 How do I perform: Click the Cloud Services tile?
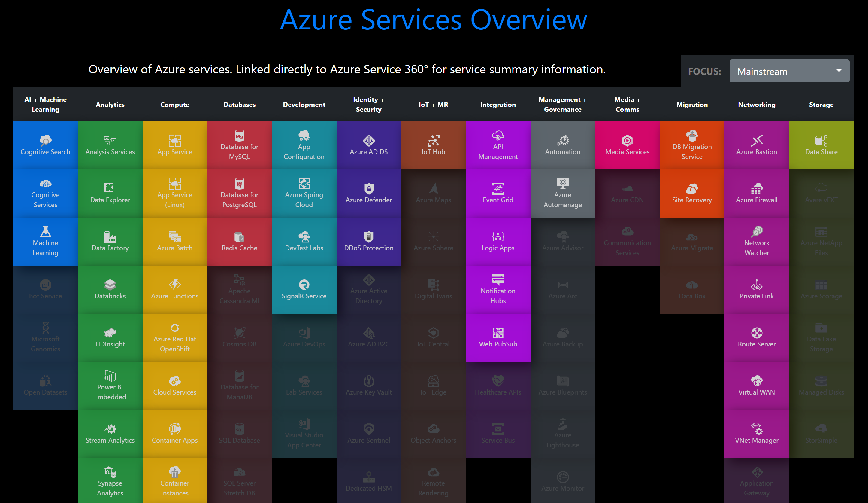pos(175,386)
